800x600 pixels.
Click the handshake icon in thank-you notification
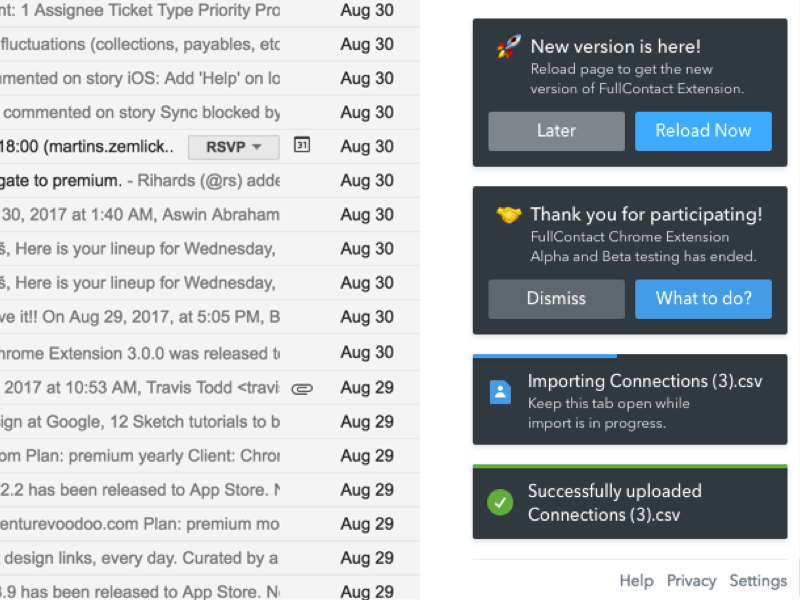508,214
